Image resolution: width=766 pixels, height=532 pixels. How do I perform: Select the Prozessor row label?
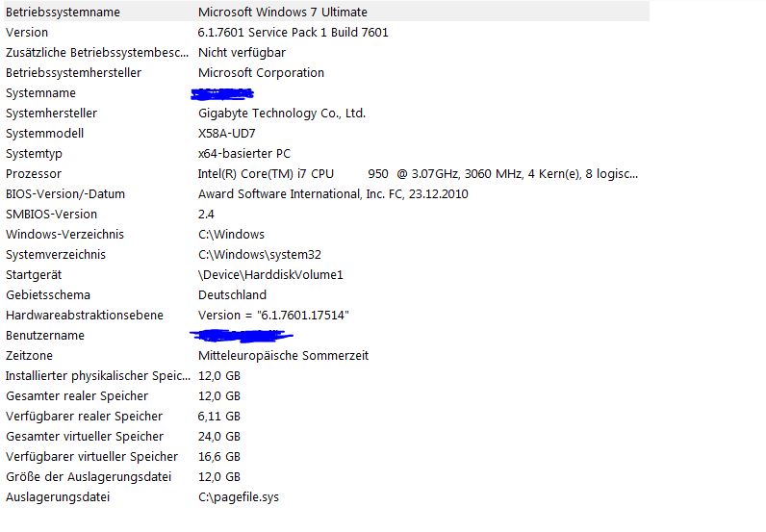[34, 174]
